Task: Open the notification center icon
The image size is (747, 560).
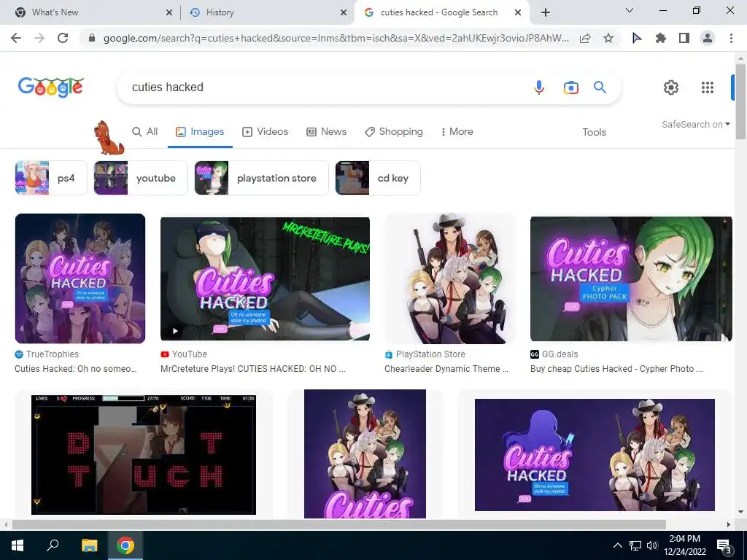Action: [724, 546]
